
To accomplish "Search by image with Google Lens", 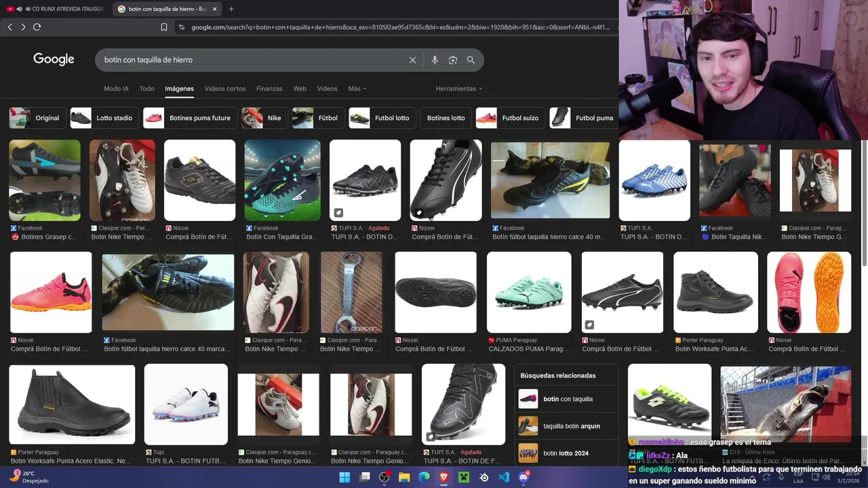I will 453,60.
